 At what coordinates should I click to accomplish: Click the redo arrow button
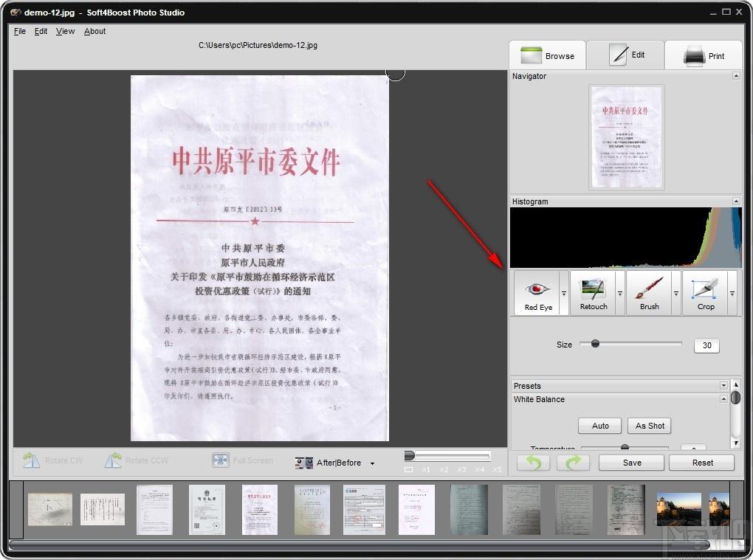[573, 463]
